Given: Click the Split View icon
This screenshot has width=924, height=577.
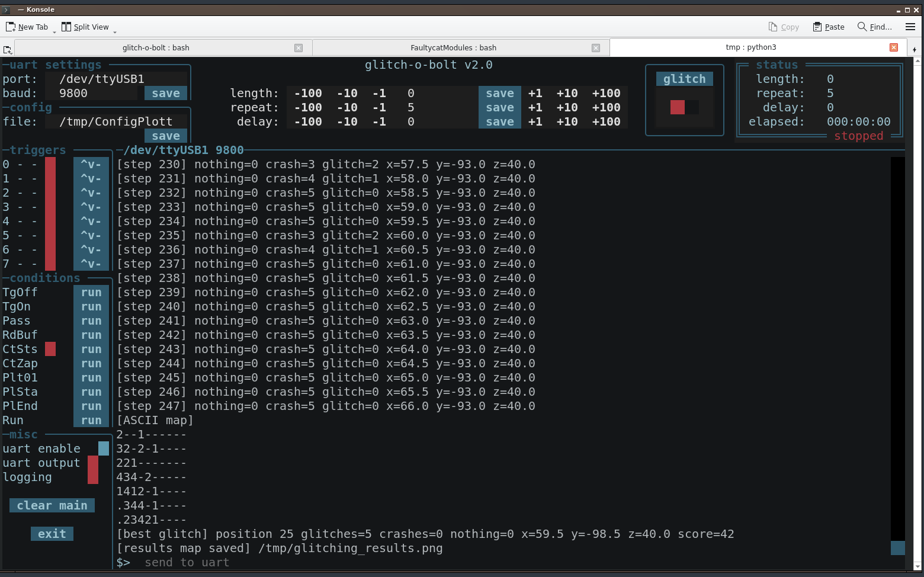Looking at the screenshot, I should (x=66, y=27).
